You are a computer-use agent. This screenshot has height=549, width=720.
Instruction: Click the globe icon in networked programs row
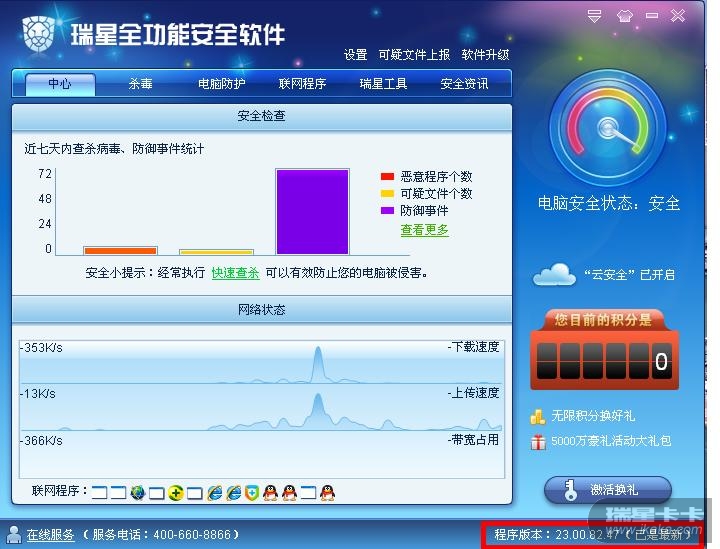coord(137,493)
